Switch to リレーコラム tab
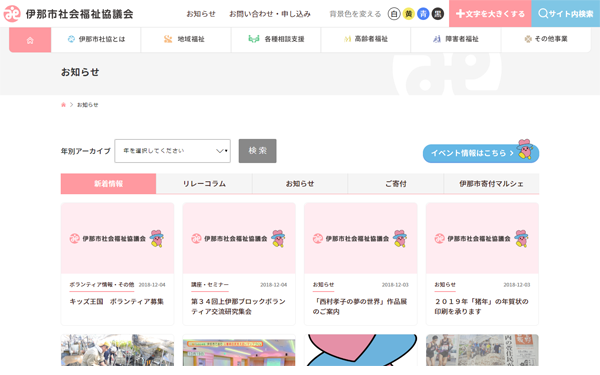 (204, 184)
